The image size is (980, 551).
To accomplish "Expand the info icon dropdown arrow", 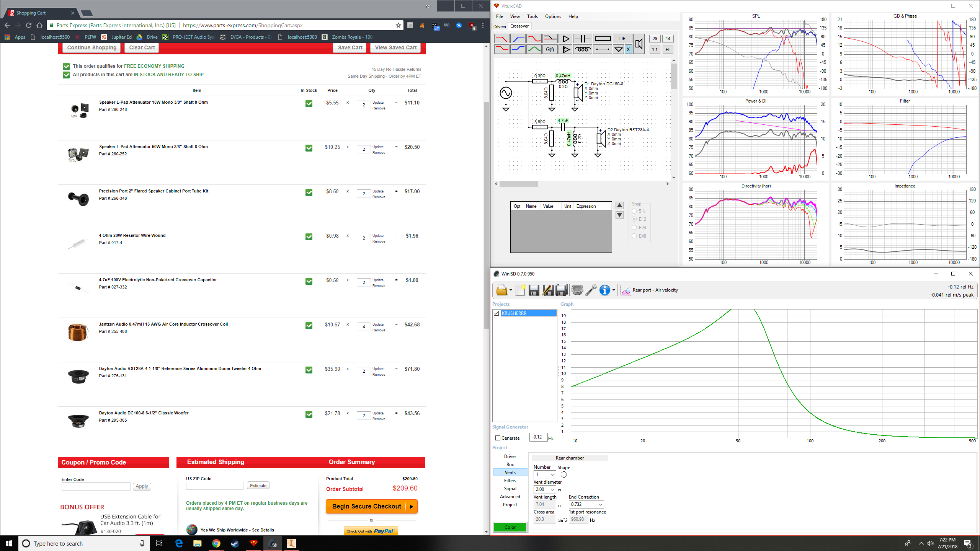I will (x=614, y=290).
